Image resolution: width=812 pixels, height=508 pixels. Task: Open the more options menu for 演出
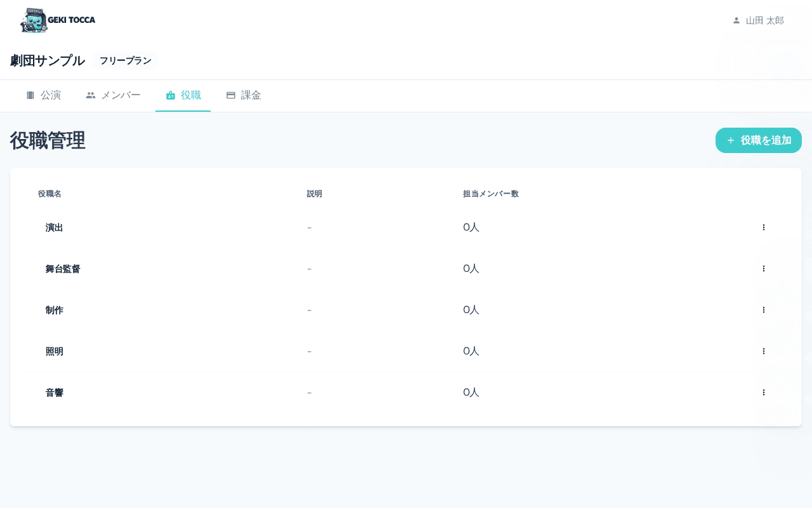point(763,227)
